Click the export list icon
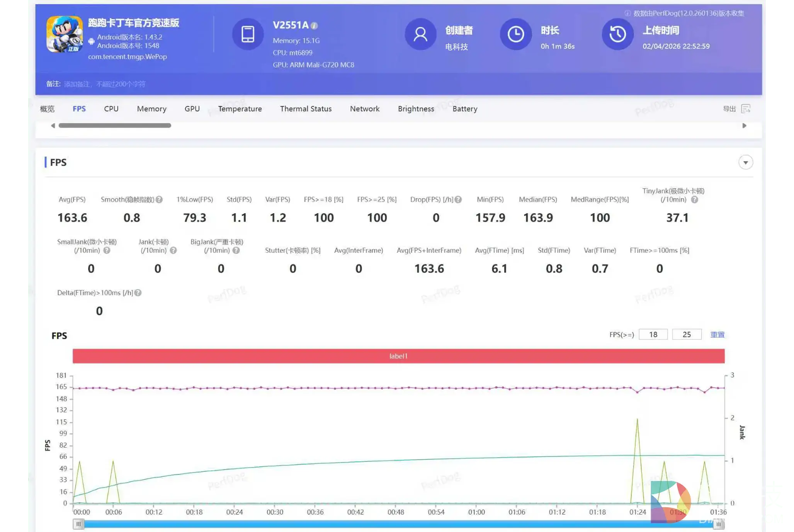Image resolution: width=794 pixels, height=532 pixels. pyautogui.click(x=746, y=109)
